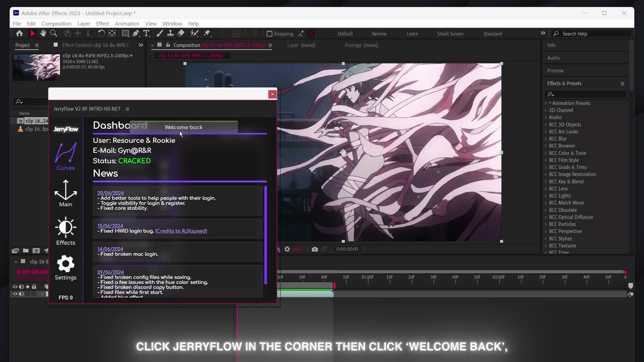Select the Eraser tool
Screen dimensions: 644x362
coord(181,33)
